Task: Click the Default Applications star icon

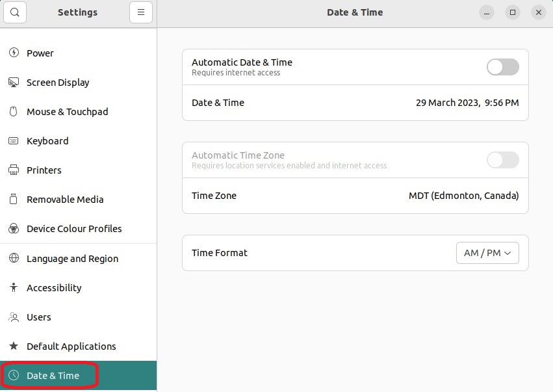Action: [x=14, y=346]
